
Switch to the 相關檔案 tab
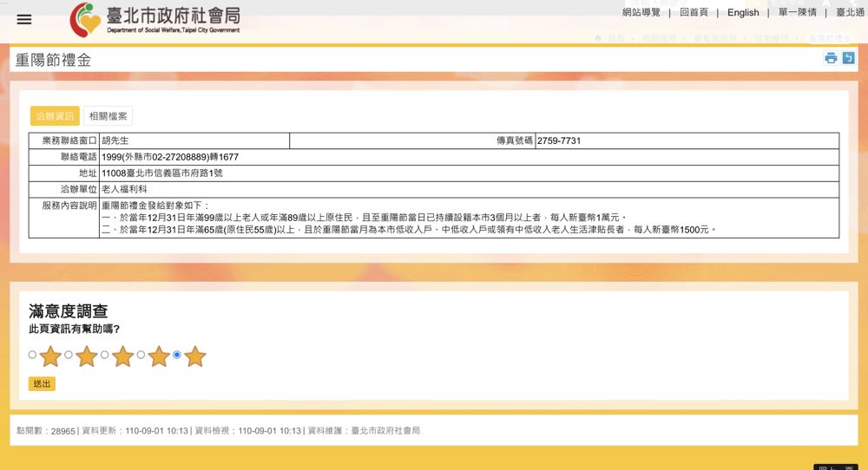click(x=108, y=116)
